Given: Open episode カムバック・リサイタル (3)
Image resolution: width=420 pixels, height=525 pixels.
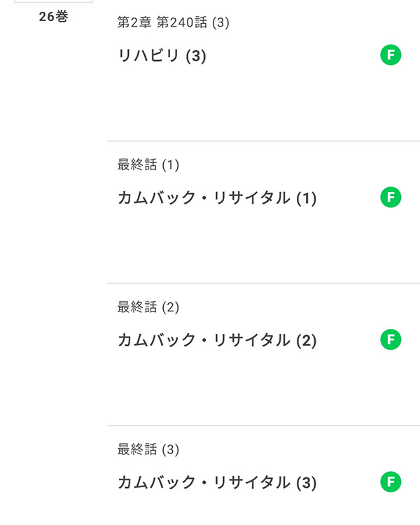Looking at the screenshot, I should point(217,482).
